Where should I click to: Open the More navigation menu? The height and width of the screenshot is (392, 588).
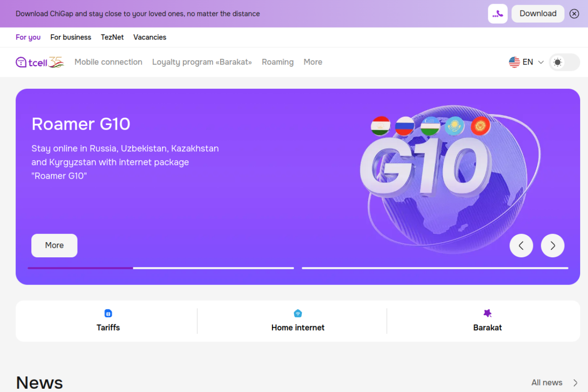[313, 62]
